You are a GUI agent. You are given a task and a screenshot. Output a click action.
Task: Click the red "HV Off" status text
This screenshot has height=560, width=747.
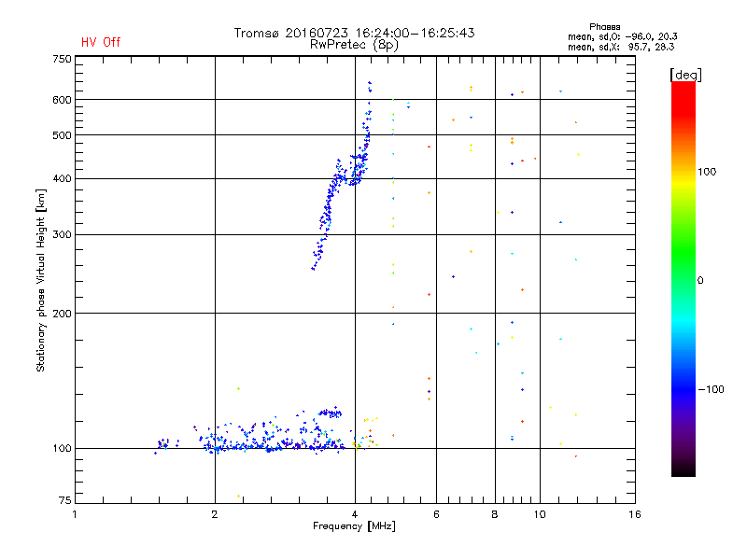(101, 42)
